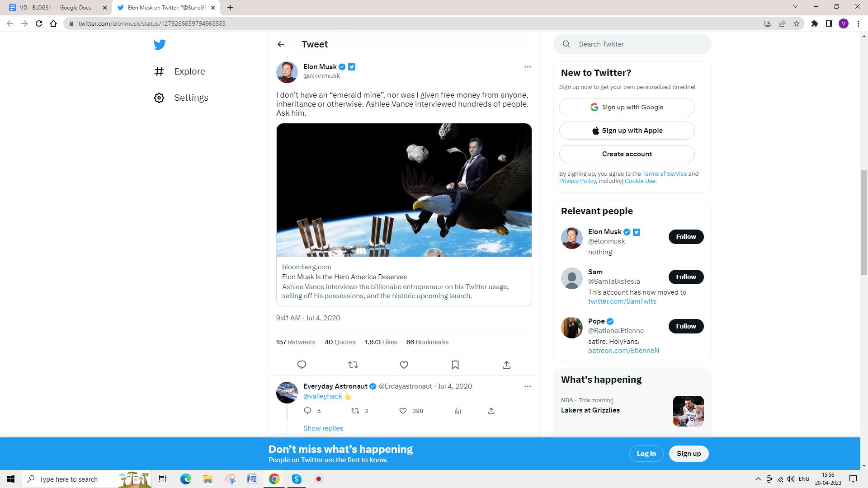Reply to Everyday Astronaut's comment

(307, 411)
